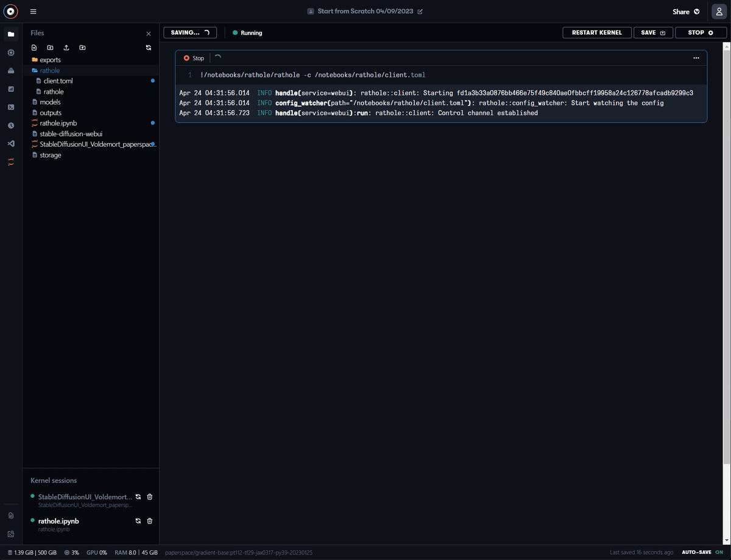Delete the rathole.ipynb kernel session
The image size is (731, 560).
[150, 521]
